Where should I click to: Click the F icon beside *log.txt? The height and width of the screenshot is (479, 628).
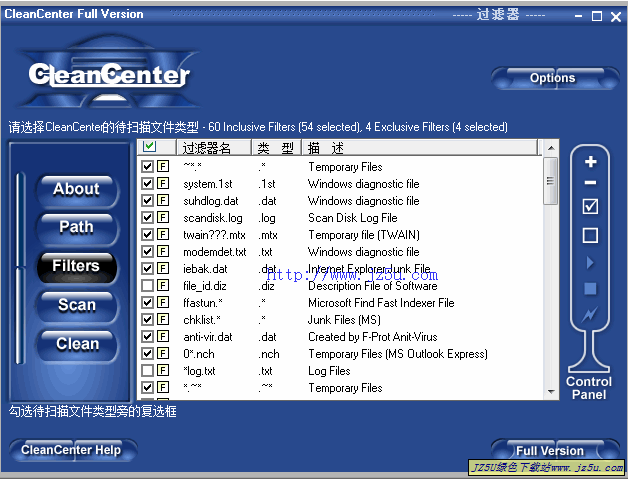163,370
